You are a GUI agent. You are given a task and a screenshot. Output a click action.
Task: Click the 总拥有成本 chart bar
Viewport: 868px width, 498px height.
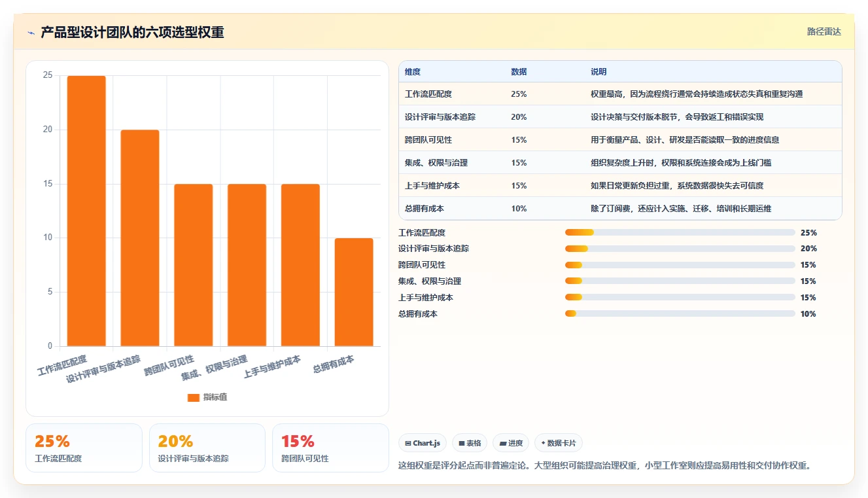point(354,292)
